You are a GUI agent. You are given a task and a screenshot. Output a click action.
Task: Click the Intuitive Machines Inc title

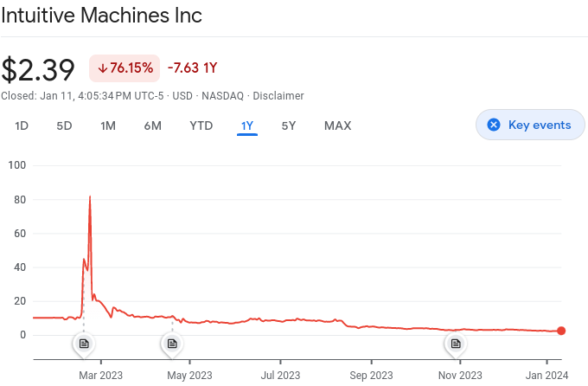pyautogui.click(x=101, y=16)
